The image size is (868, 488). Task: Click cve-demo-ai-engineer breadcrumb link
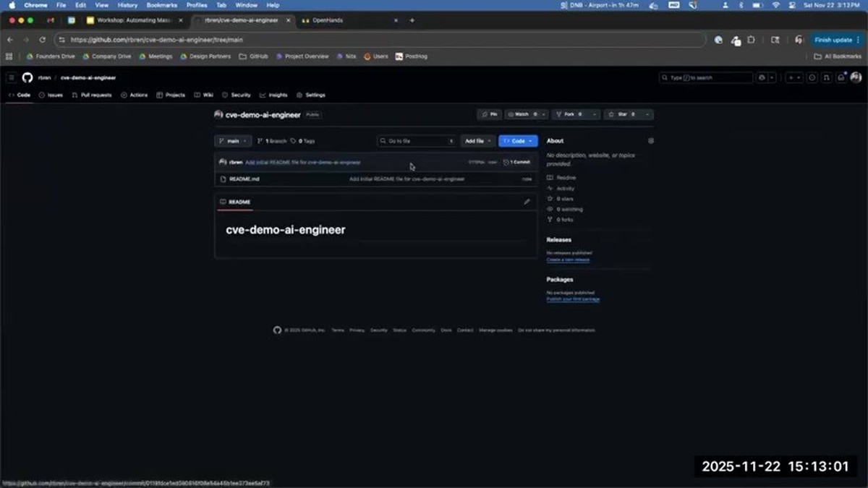88,77
